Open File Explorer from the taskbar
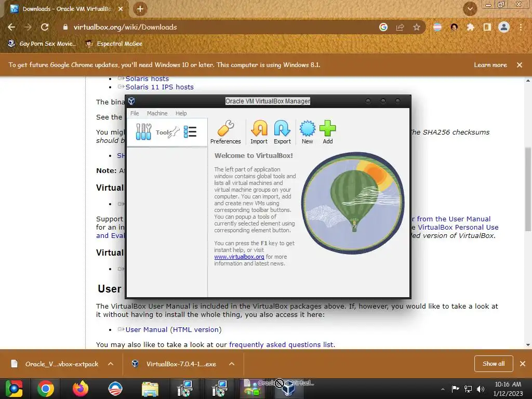Screen dimensions: 532x399 [150, 389]
